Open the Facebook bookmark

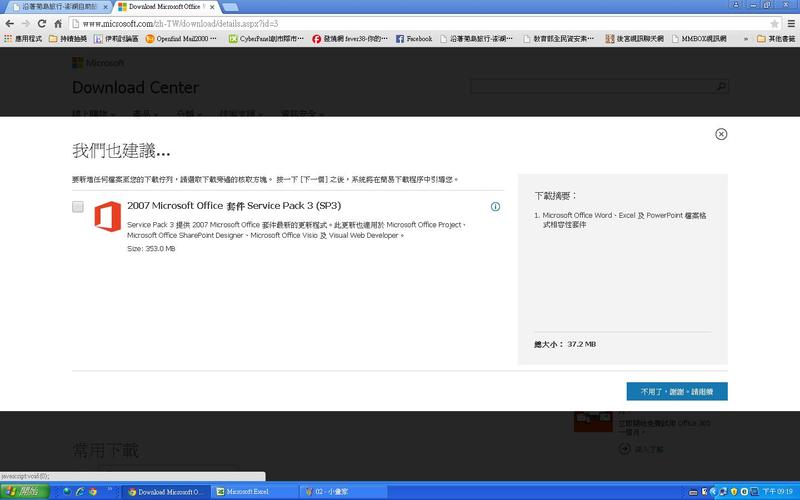414,38
